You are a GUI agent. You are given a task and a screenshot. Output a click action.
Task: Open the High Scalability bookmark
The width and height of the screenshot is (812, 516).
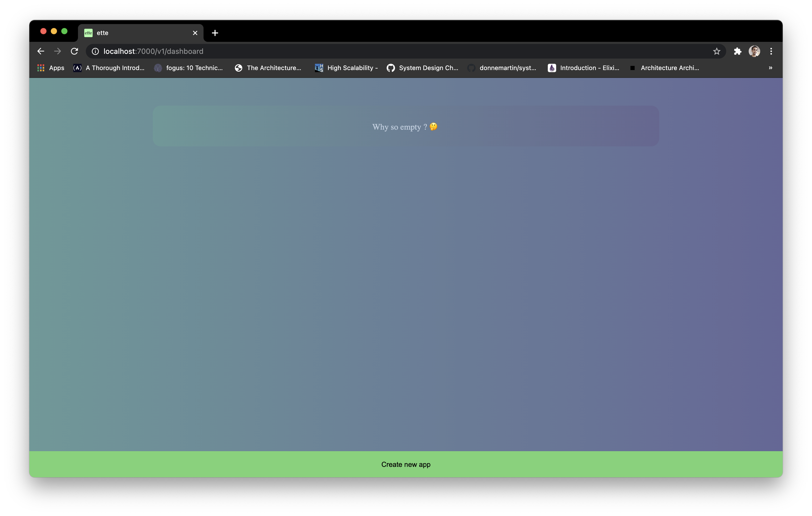pos(346,68)
